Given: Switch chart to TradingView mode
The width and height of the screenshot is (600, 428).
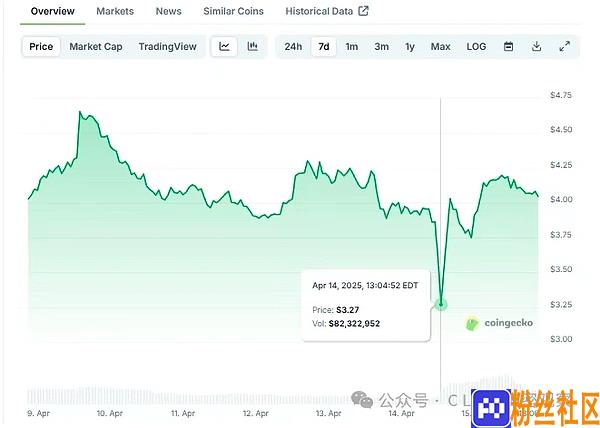Looking at the screenshot, I should pyautogui.click(x=168, y=46).
